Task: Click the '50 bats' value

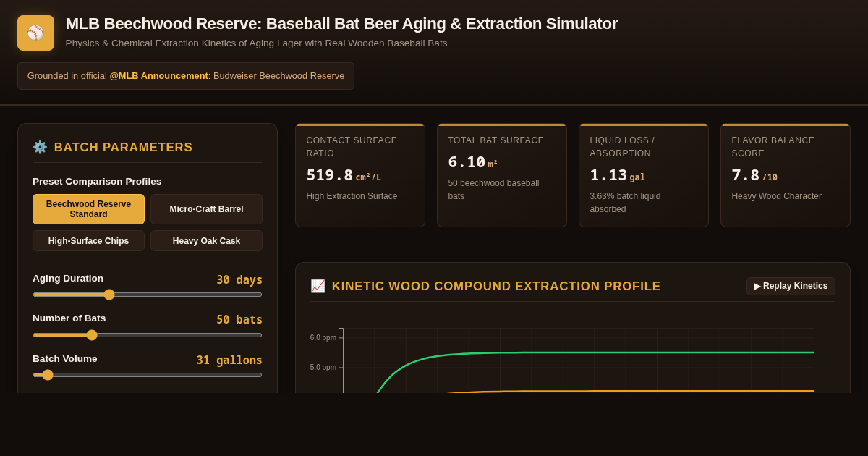Action: pos(239,320)
